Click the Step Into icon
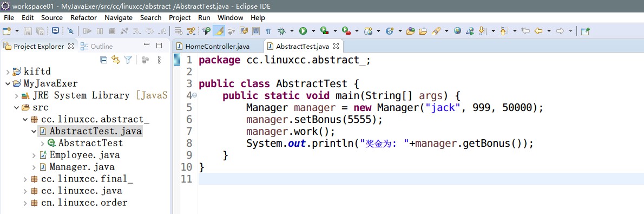This screenshot has width=644, height=214. click(137, 31)
